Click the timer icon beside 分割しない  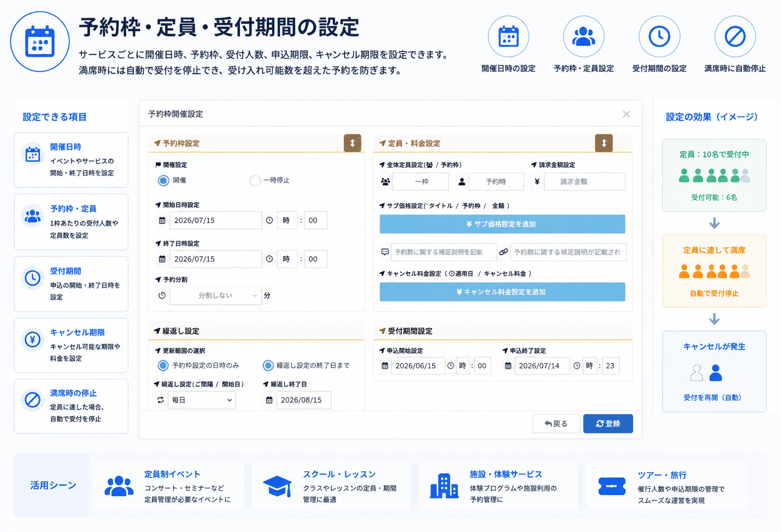[162, 295]
